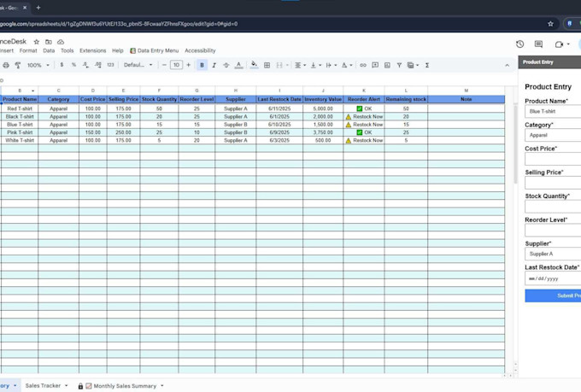
Task: Decrease decimal places icon
Action: point(85,65)
